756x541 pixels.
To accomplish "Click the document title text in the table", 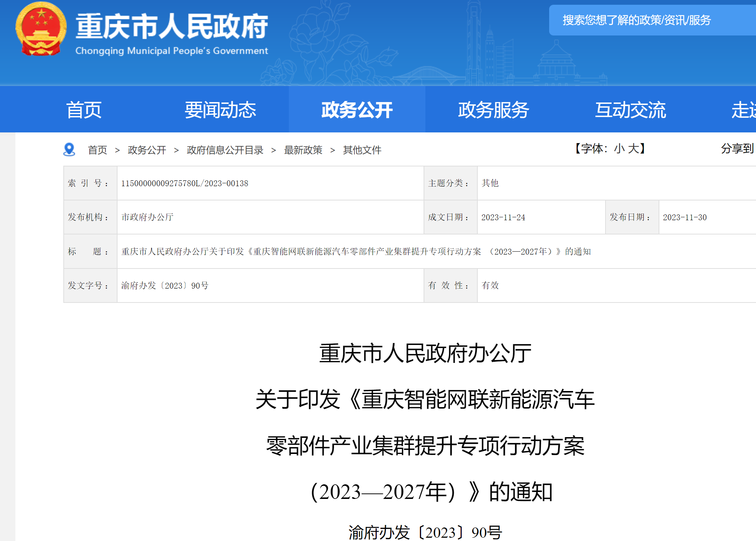I will point(356,252).
